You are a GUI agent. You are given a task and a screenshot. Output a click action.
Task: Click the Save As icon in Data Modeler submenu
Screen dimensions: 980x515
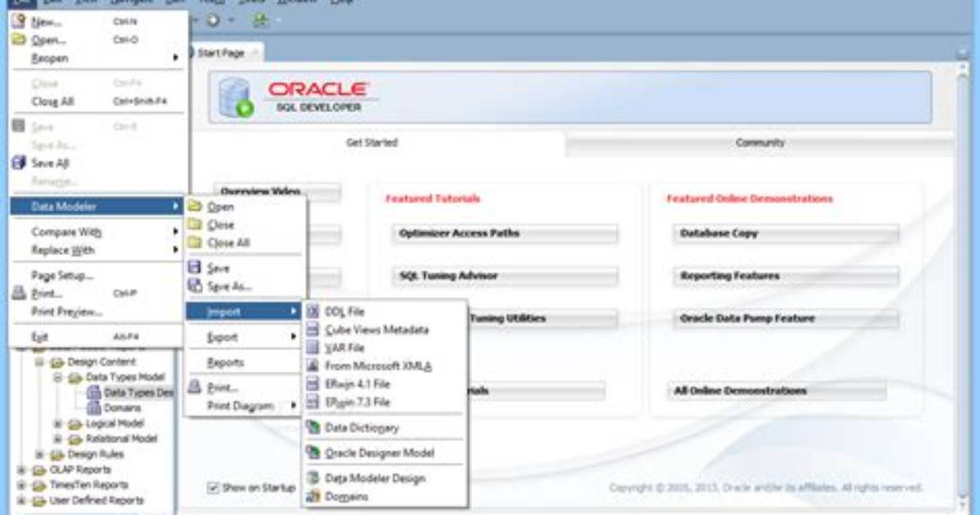click(195, 286)
